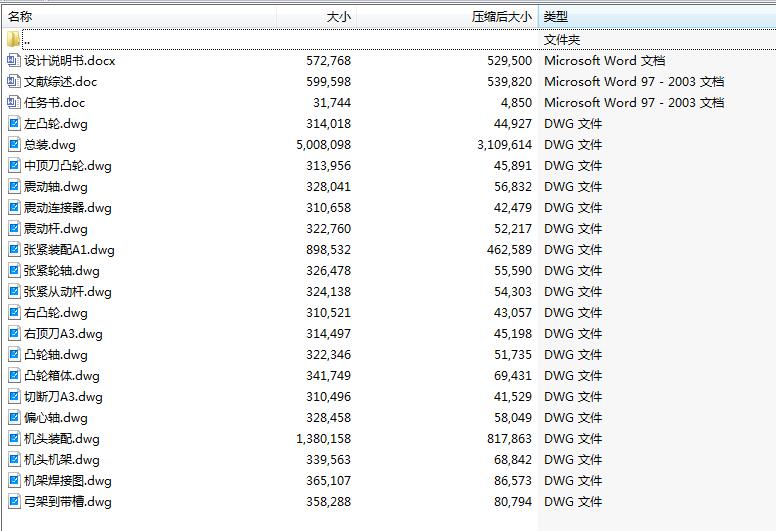Viewport: 776px width, 531px height.
Task: Click compressed size 817,863
Action: [x=509, y=439]
